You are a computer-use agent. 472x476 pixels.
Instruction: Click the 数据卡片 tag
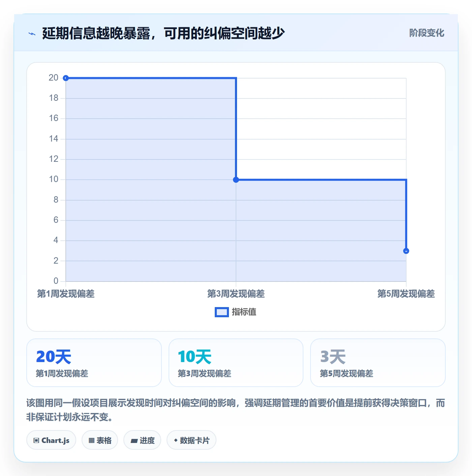191,440
